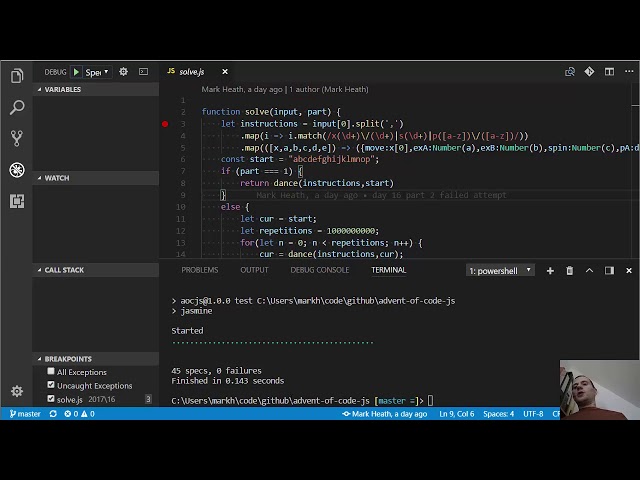Click the master branch in status bar
Image resolution: width=640 pixels, height=480 pixels.
coord(25,413)
